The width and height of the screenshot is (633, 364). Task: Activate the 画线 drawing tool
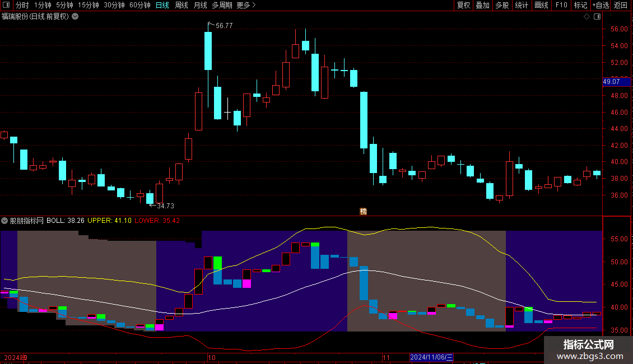tap(541, 5)
